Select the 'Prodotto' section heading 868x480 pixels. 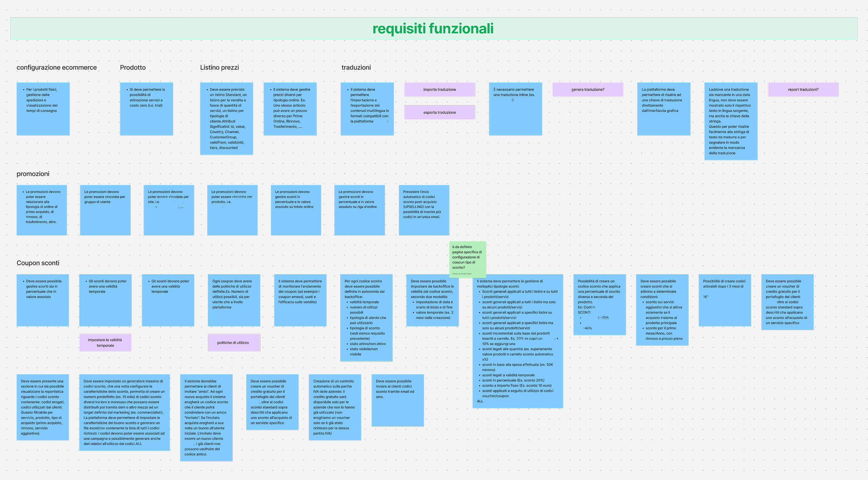(133, 68)
